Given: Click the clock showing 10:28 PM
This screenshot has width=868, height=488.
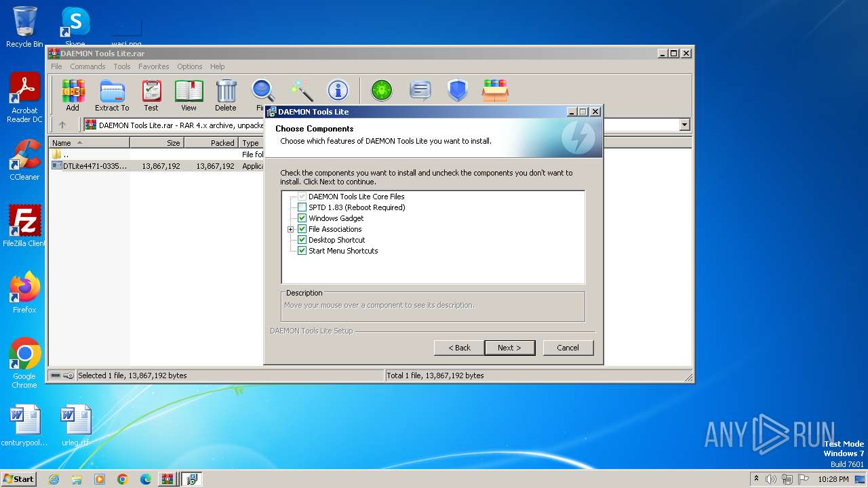Looking at the screenshot, I should [833, 479].
